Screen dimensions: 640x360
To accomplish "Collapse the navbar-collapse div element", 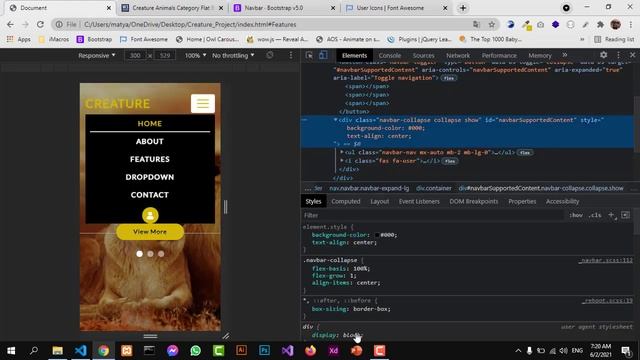I will (335, 120).
